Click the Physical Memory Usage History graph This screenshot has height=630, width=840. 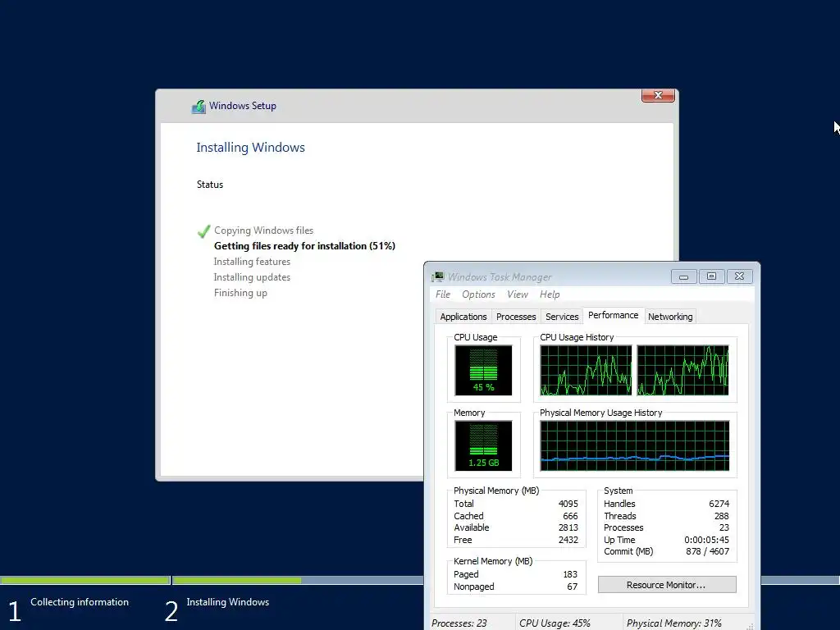[x=635, y=445]
